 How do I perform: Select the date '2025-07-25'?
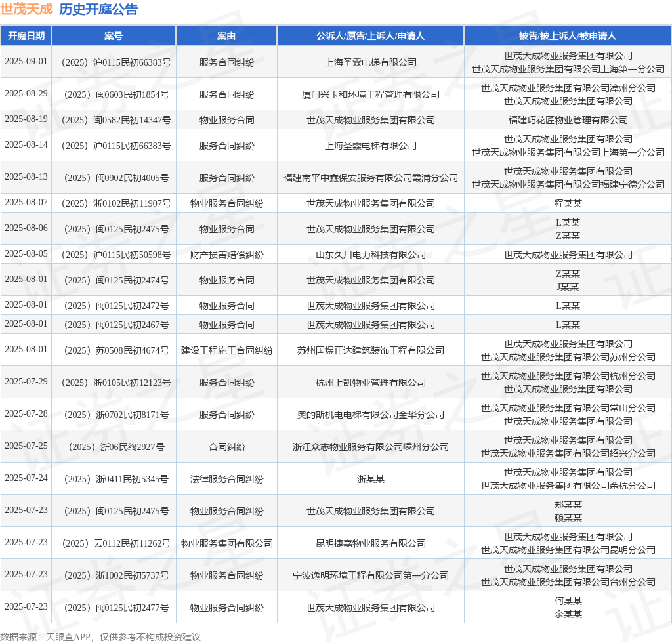tap(26, 446)
